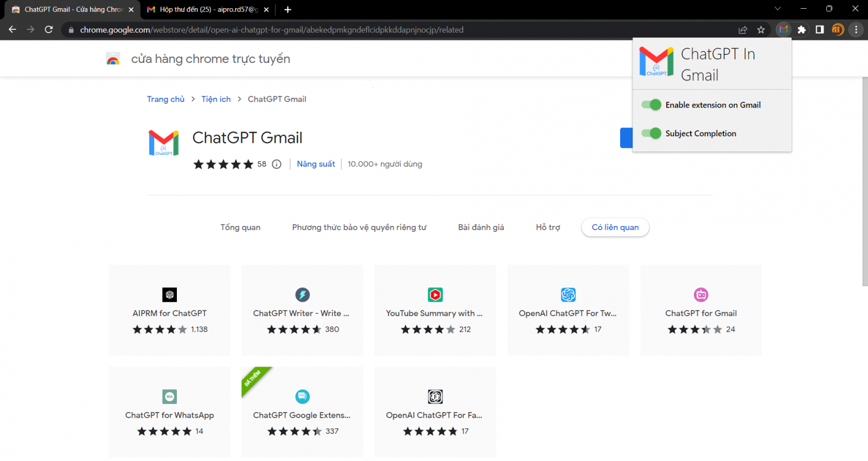Click the OpenAI ChatGPT For Tw... title
868x461 pixels.
(567, 313)
